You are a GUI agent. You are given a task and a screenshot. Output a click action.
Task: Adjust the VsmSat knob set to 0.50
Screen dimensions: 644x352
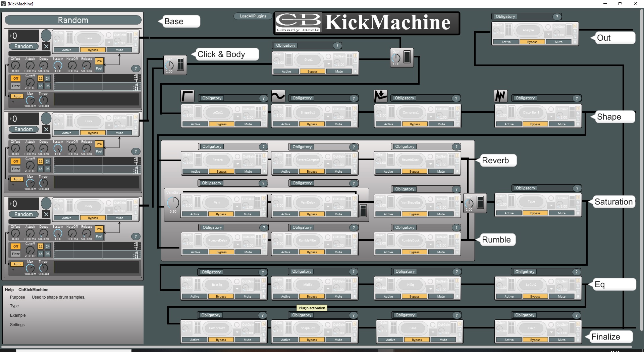(173, 203)
